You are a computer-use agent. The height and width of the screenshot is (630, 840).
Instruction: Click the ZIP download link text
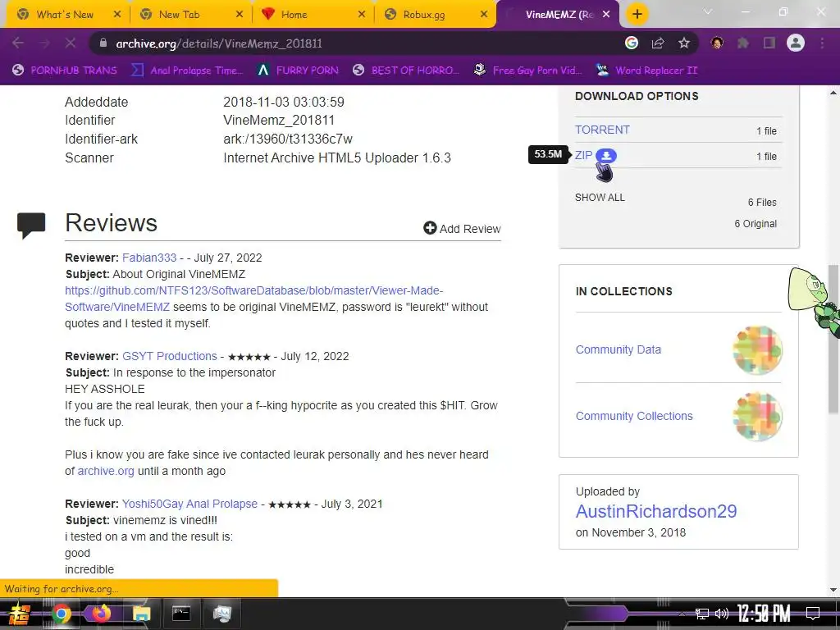click(583, 155)
